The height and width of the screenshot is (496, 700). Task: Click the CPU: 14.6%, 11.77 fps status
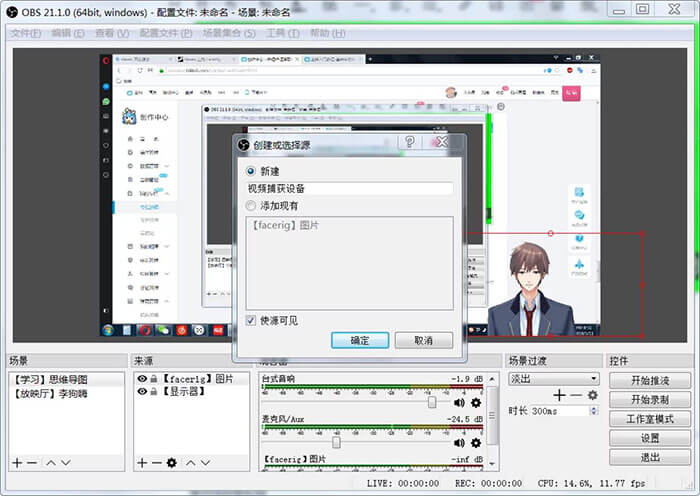coord(592,483)
